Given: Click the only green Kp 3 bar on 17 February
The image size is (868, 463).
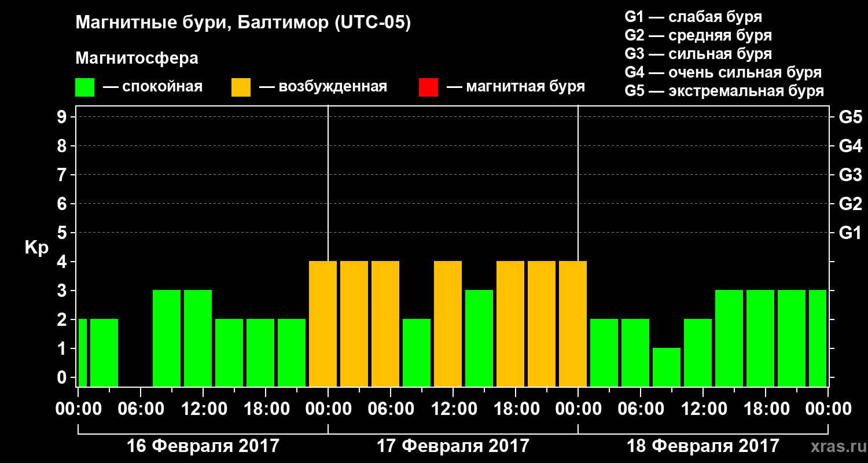Looking at the screenshot, I should (479, 338).
